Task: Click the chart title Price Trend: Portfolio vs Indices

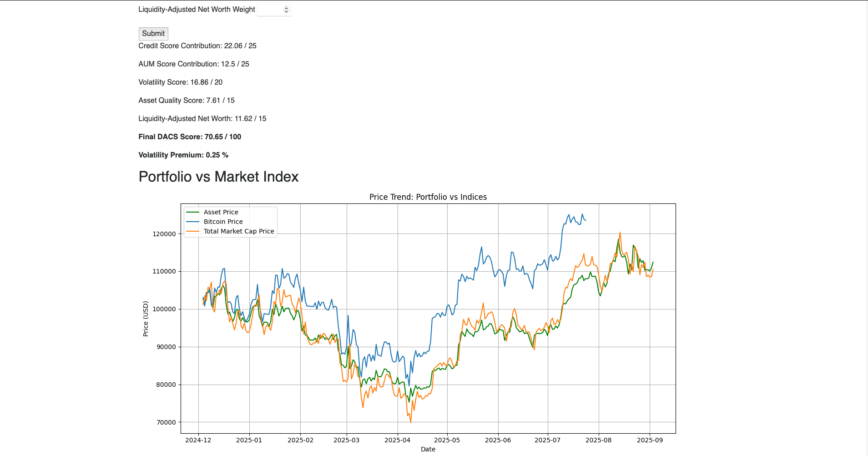Action: point(428,197)
